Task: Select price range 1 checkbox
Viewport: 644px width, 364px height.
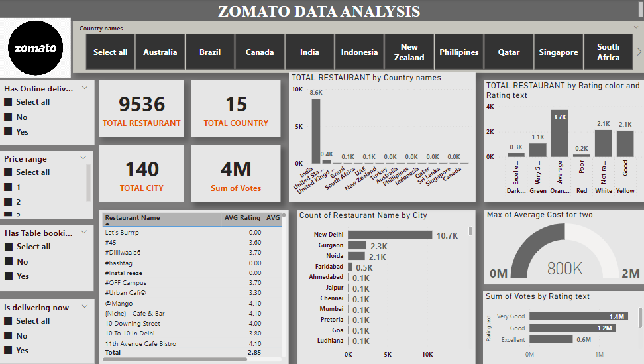Action: coord(9,188)
